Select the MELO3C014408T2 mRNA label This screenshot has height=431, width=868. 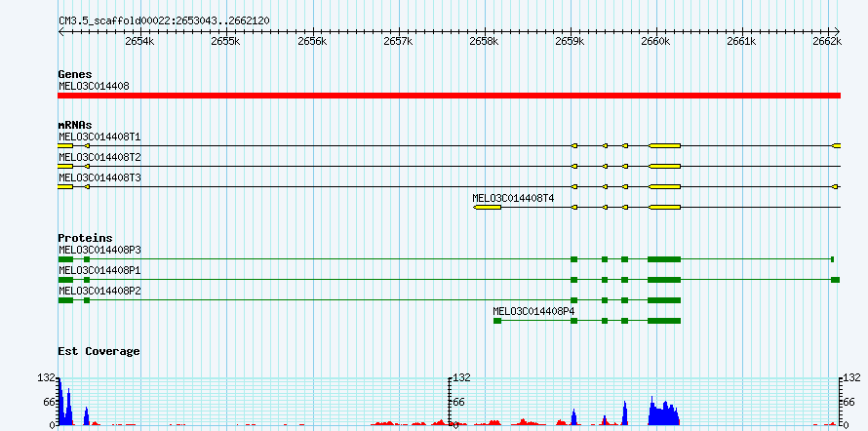pyautogui.click(x=99, y=158)
